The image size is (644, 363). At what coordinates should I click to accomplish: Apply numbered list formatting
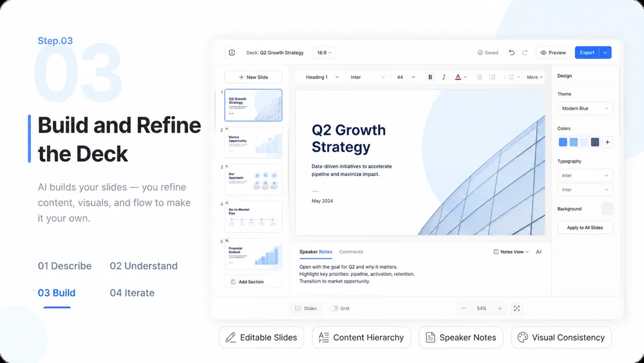pos(493,77)
